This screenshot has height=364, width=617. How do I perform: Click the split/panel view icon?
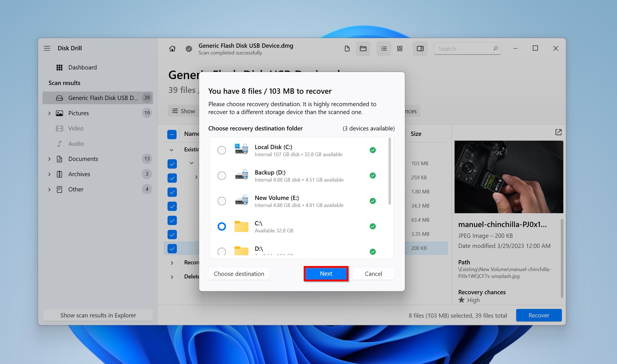tap(420, 48)
